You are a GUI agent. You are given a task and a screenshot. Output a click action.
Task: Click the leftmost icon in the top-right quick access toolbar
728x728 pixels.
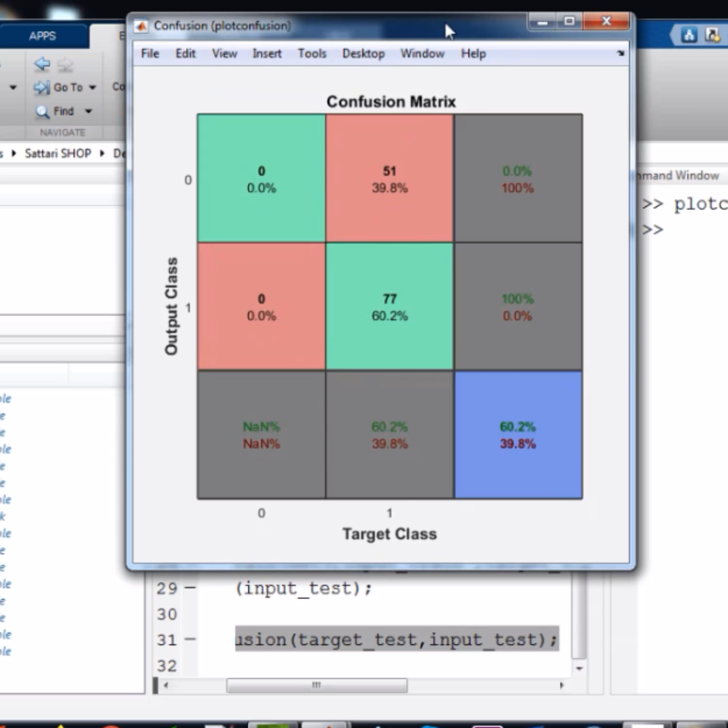tap(689, 35)
